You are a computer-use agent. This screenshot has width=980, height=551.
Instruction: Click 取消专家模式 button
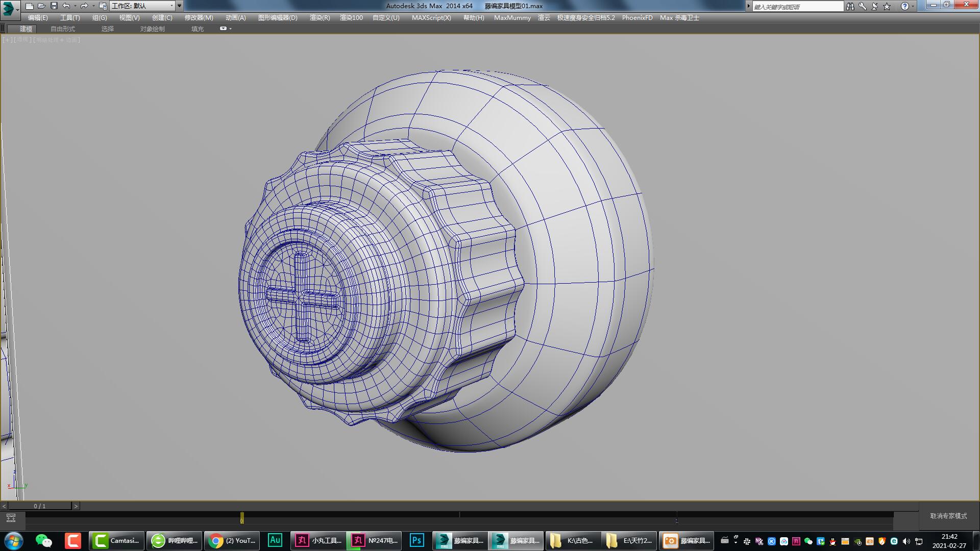pyautogui.click(x=948, y=516)
